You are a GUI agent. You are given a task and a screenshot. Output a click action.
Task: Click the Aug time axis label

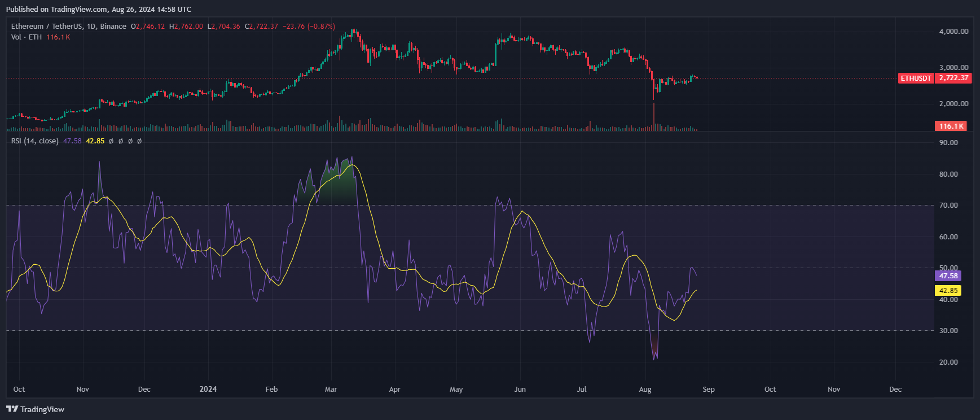click(645, 390)
